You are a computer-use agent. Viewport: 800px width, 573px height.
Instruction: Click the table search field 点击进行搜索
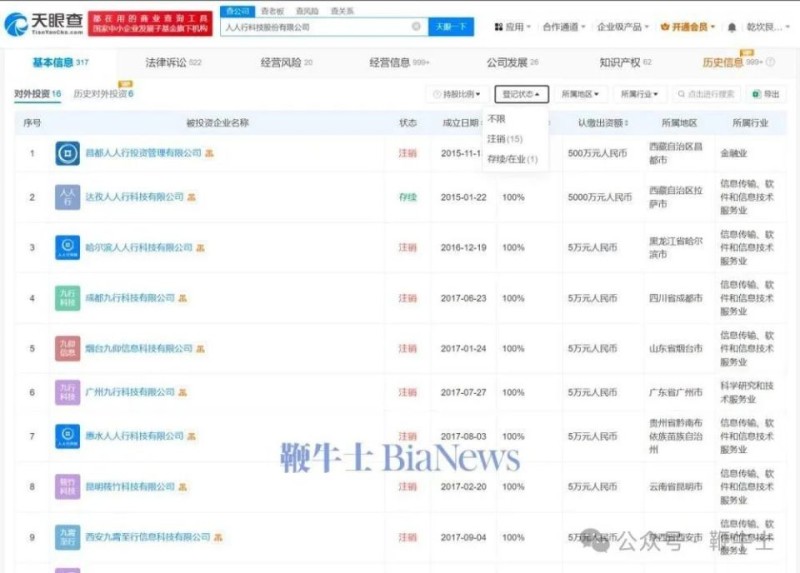[x=706, y=94]
